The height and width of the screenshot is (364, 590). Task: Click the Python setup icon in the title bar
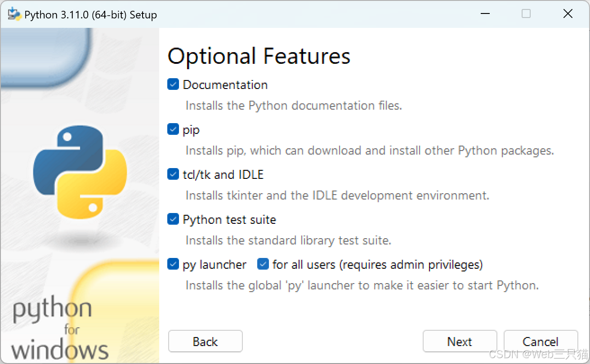(13, 14)
